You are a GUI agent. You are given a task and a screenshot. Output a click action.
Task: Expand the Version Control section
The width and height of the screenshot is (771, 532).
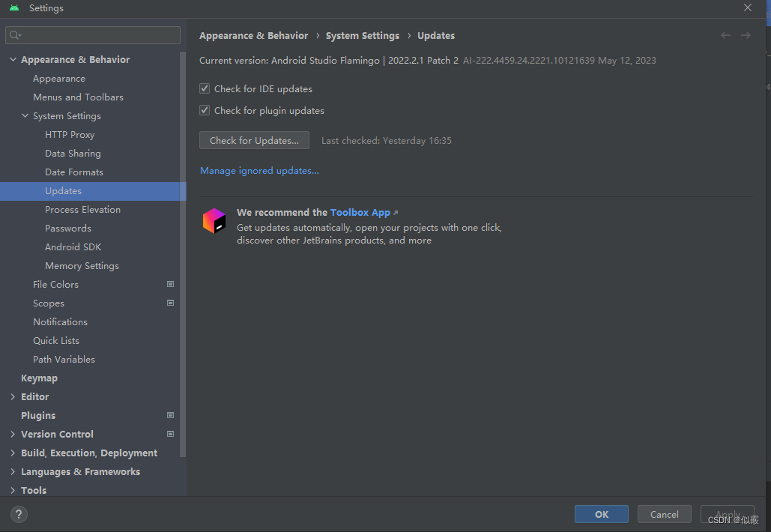click(13, 434)
